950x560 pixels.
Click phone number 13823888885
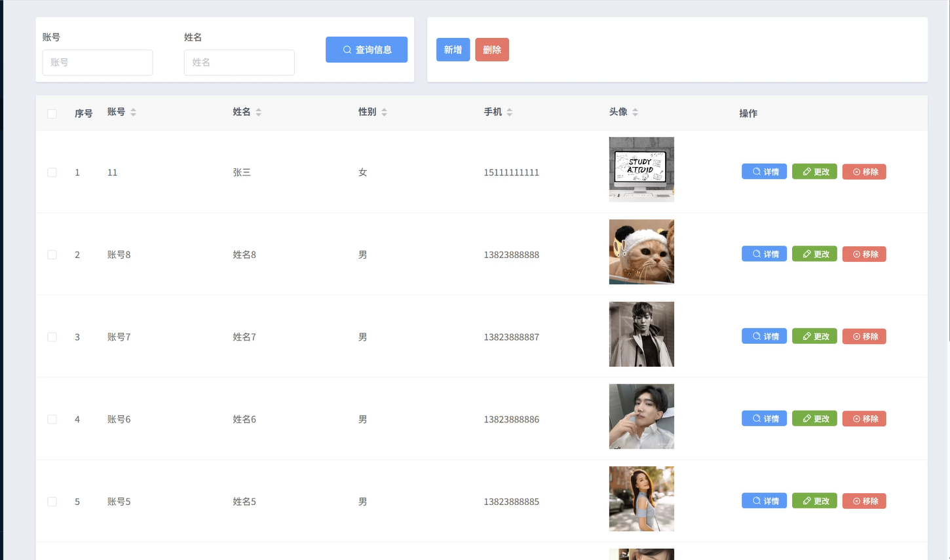[x=512, y=502]
